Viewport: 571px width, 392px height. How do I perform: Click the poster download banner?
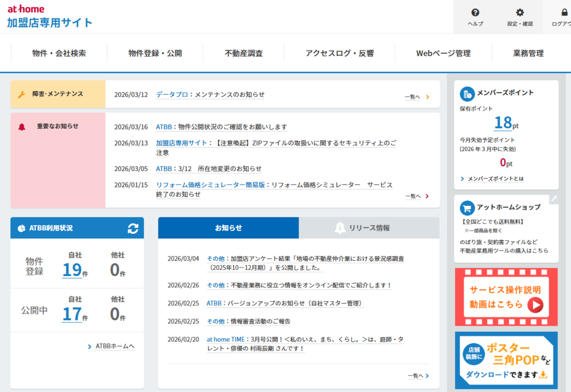tap(506, 360)
